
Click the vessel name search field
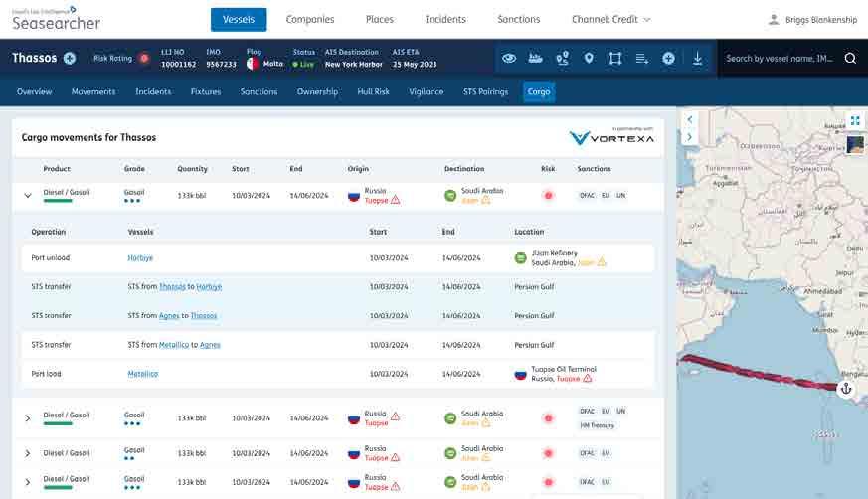coord(780,58)
